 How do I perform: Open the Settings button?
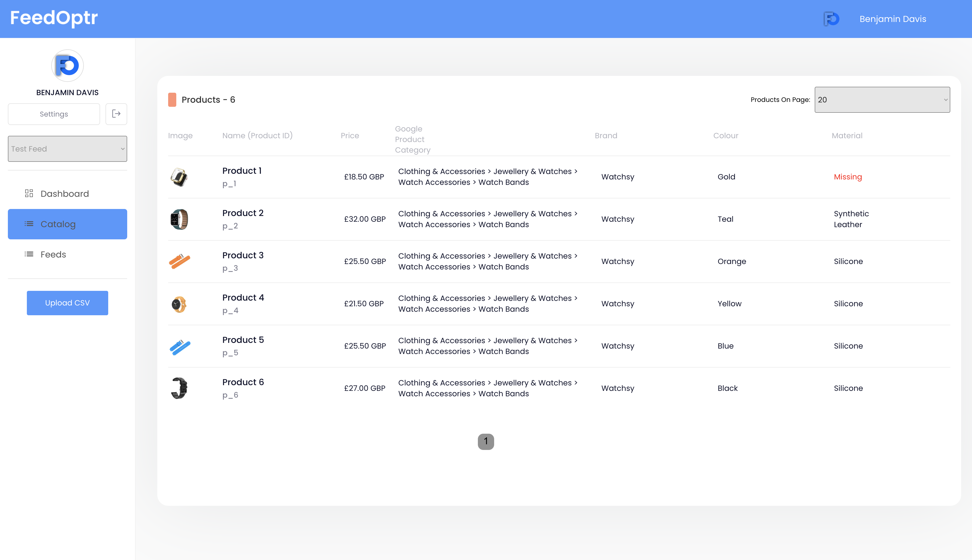54,114
